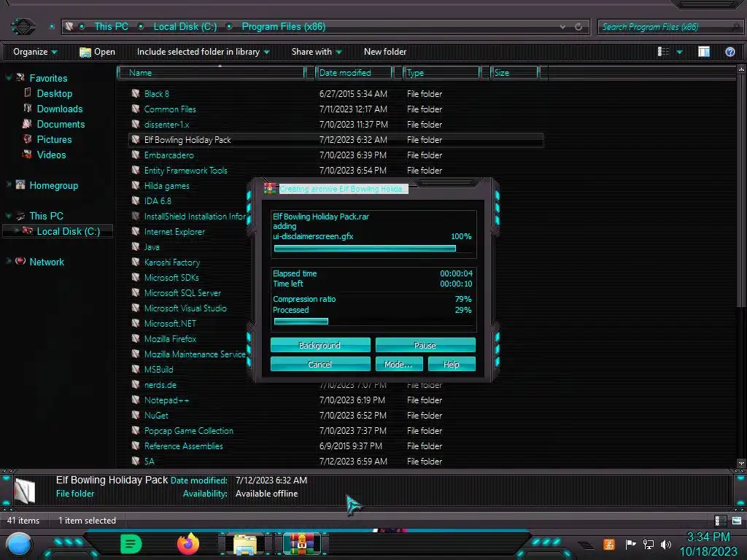Open Firefox from the taskbar
The image size is (747, 560).
[188, 544]
